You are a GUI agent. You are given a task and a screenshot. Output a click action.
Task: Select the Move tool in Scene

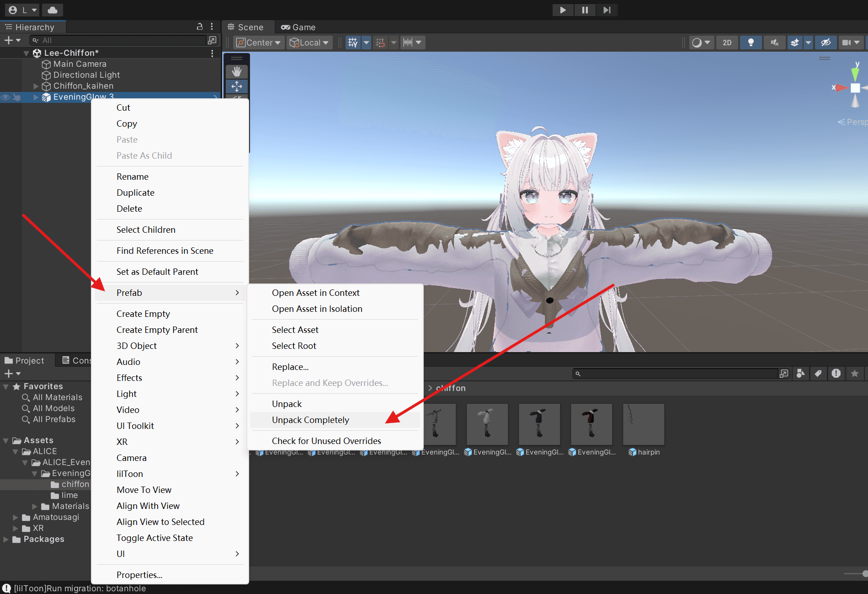pyautogui.click(x=237, y=86)
